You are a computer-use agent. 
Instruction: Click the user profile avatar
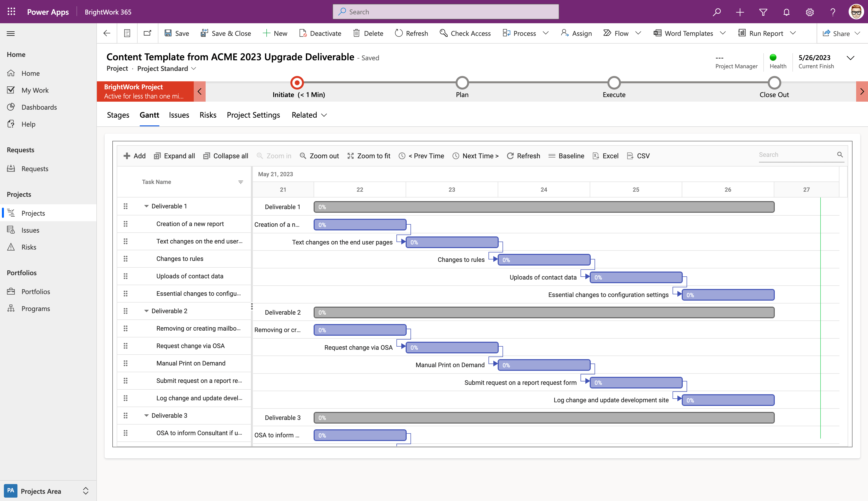pos(856,12)
